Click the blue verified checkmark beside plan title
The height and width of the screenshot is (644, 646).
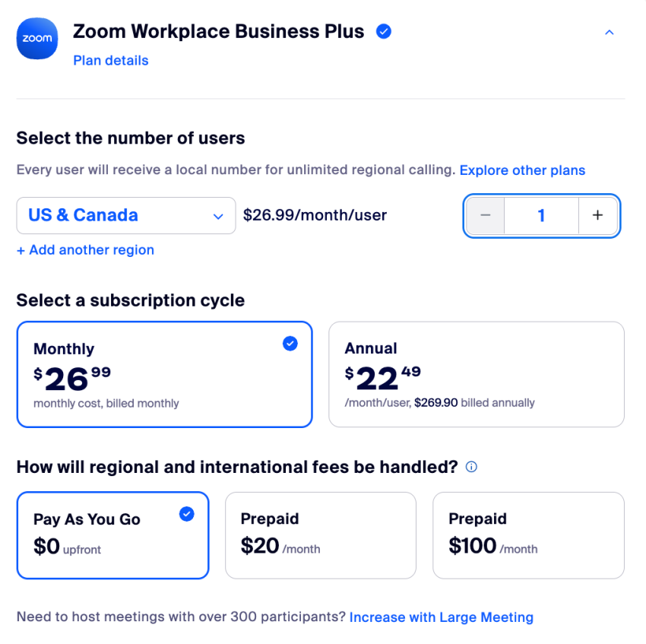pos(383,31)
